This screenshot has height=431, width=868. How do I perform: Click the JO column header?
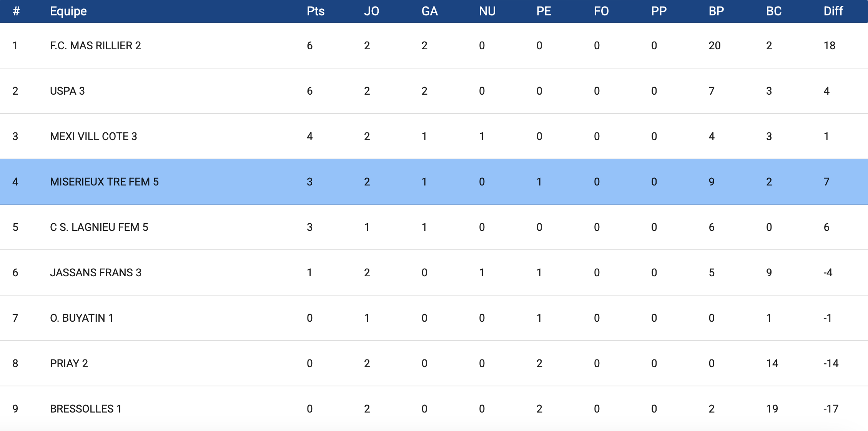pos(371,11)
